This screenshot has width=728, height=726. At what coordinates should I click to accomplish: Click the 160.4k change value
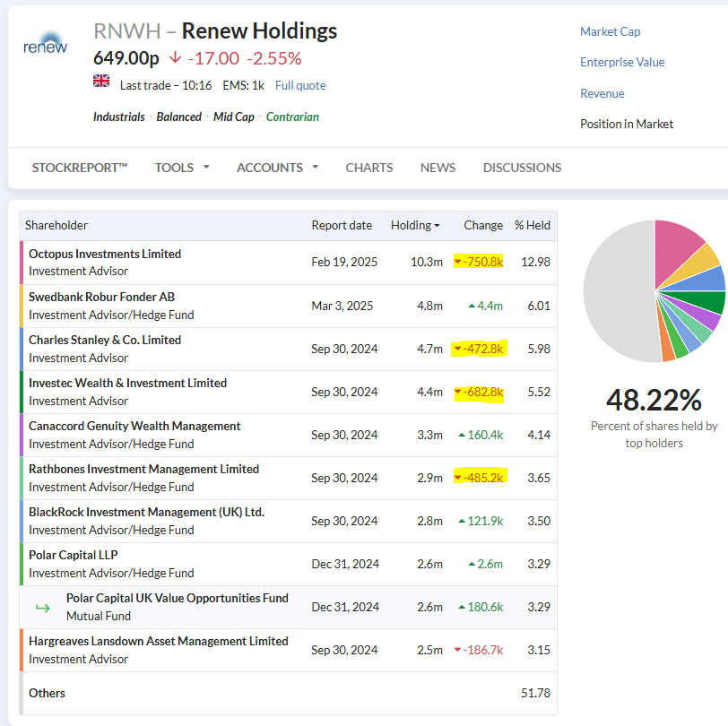(x=481, y=435)
